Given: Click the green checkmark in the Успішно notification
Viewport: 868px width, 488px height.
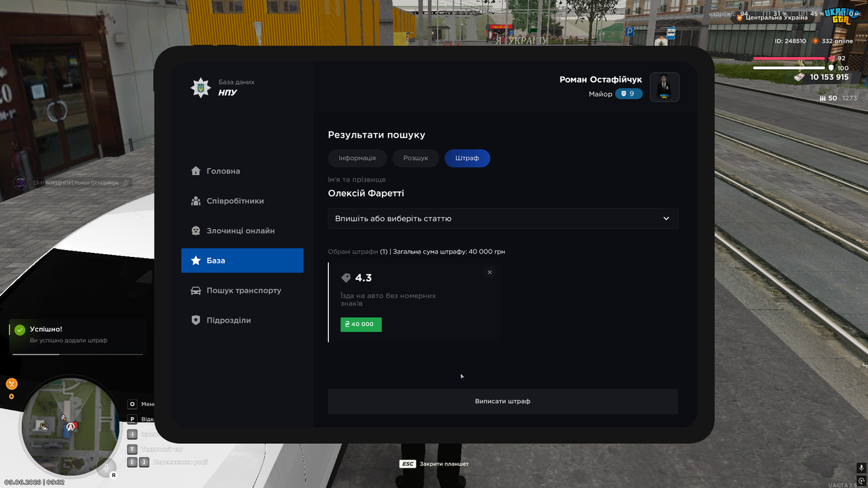Looking at the screenshot, I should click(20, 329).
